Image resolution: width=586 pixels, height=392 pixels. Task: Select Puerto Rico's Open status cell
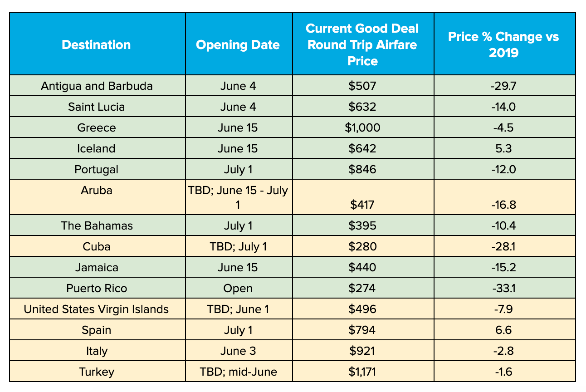pyautogui.click(x=239, y=288)
